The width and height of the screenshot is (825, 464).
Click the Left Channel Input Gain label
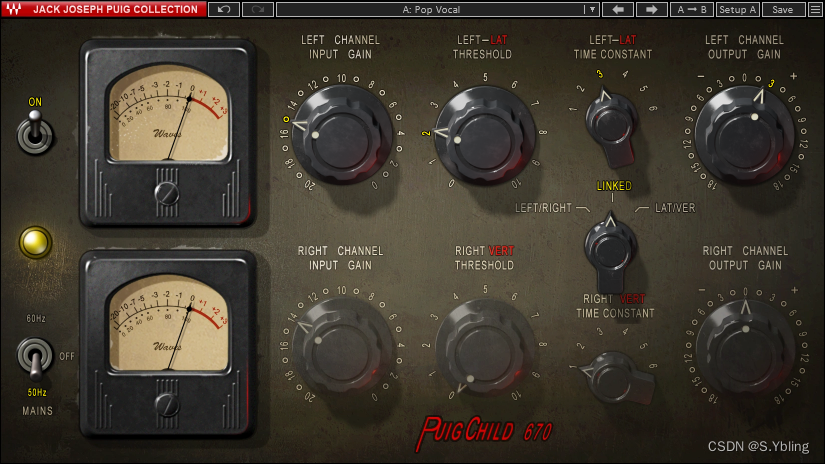click(340, 47)
